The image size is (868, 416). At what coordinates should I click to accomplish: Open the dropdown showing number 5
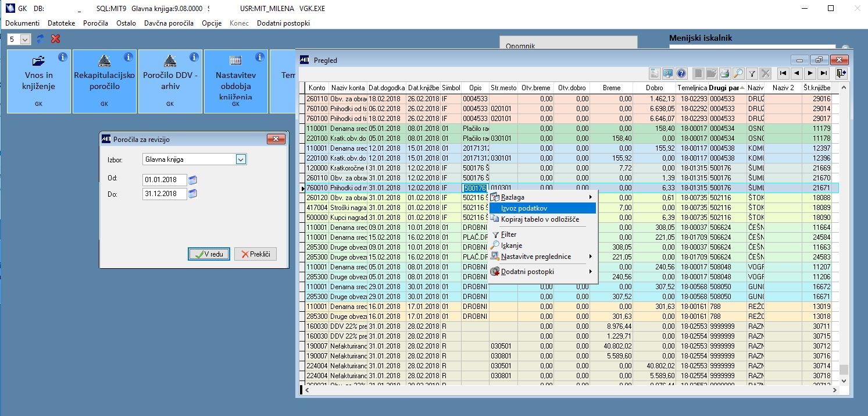[x=25, y=39]
